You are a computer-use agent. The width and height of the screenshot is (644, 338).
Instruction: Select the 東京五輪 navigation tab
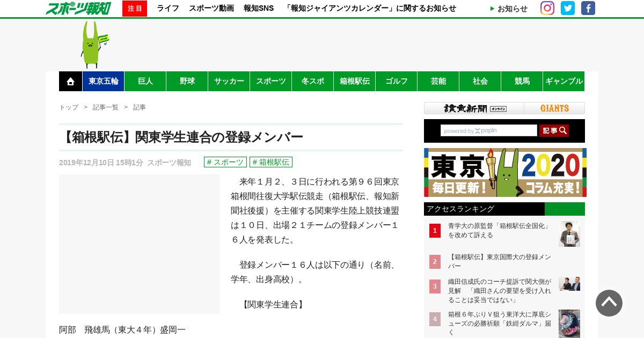pos(104,81)
